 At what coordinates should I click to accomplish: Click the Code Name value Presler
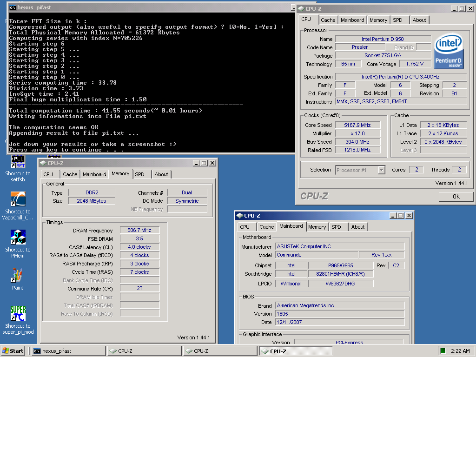point(360,47)
